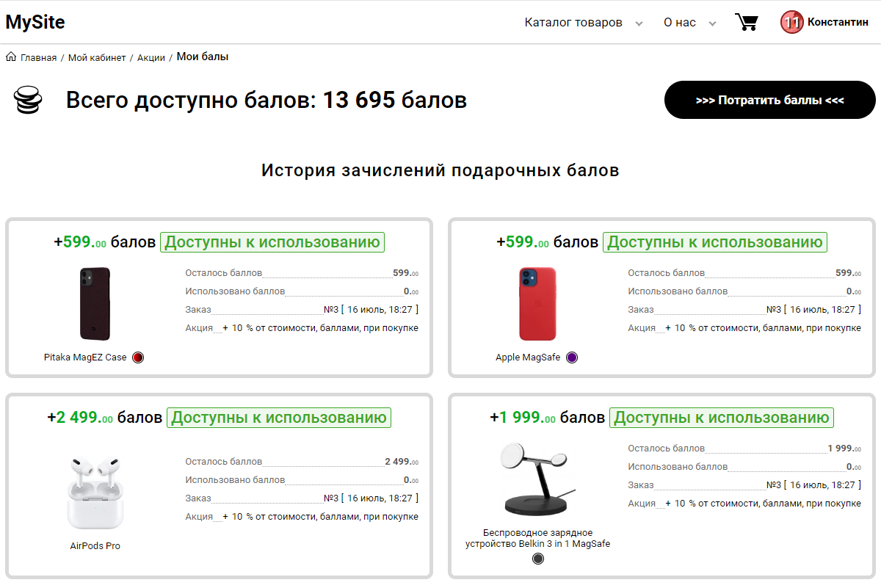Open the shopping cart icon
This screenshot has height=588, width=881.
tap(747, 22)
